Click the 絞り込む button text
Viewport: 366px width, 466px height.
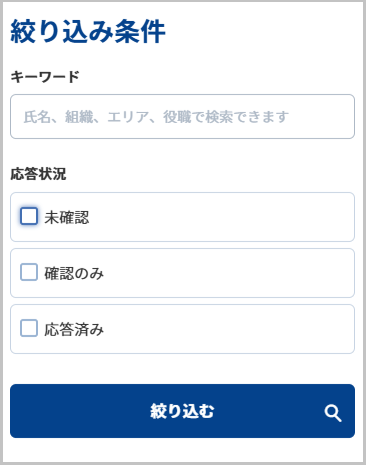tap(182, 411)
